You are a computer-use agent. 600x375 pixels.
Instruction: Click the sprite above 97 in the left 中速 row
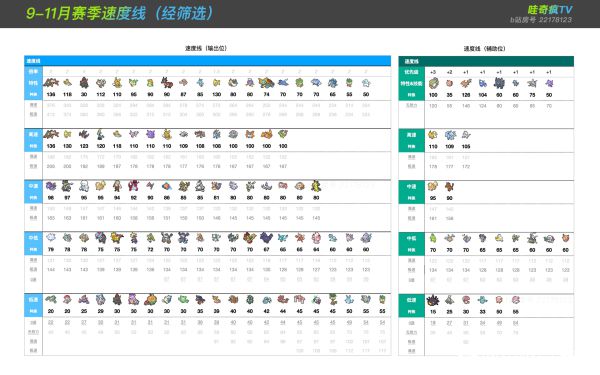coord(67,186)
